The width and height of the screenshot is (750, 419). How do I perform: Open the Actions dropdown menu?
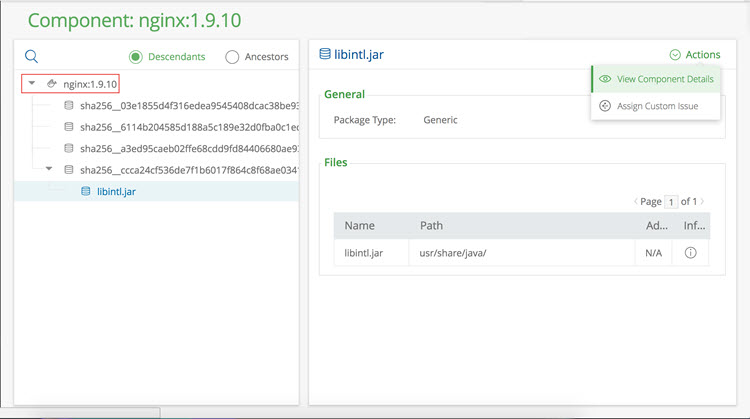[x=694, y=55]
